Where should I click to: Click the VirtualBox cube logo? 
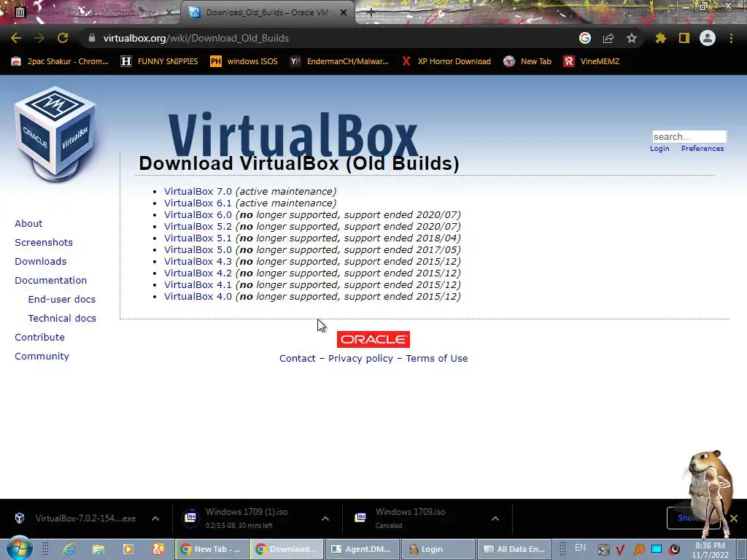click(x=55, y=133)
